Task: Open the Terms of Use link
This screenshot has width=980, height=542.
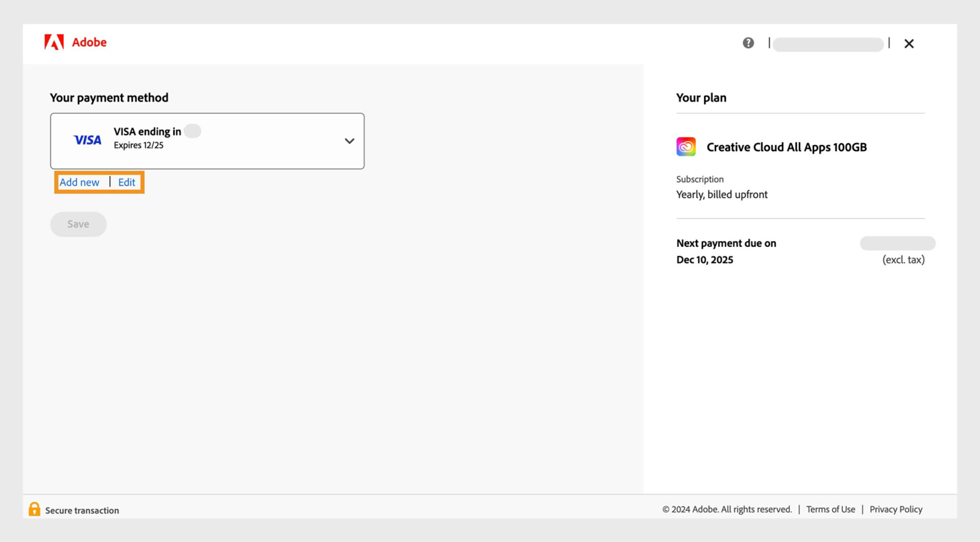Action: click(830, 509)
